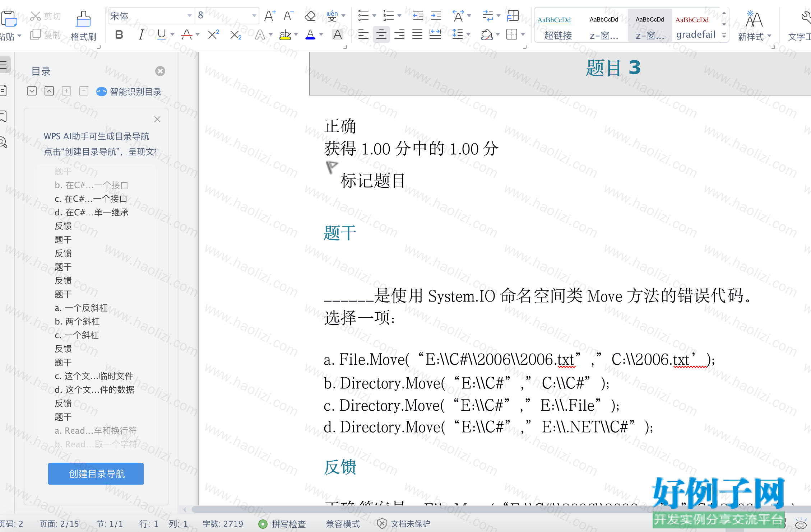The height and width of the screenshot is (532, 811).
Task: Apply yellow text highlight color
Action: tap(285, 35)
